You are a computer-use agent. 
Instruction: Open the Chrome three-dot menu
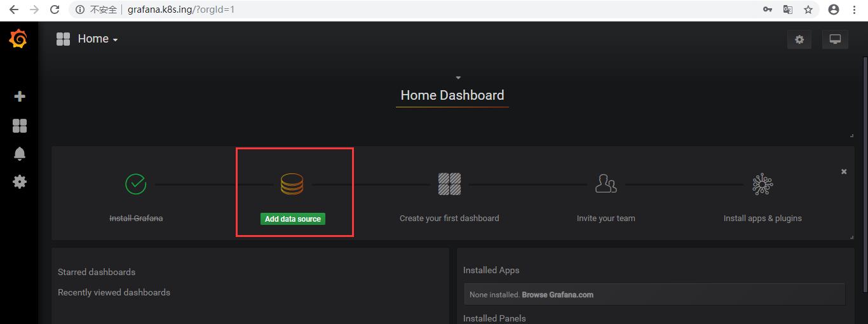(x=855, y=10)
